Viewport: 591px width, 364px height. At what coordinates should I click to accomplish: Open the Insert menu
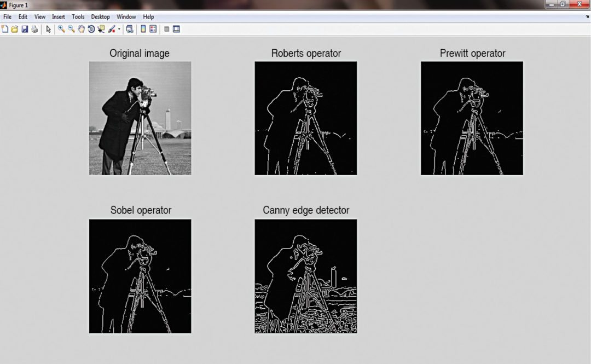coord(58,17)
